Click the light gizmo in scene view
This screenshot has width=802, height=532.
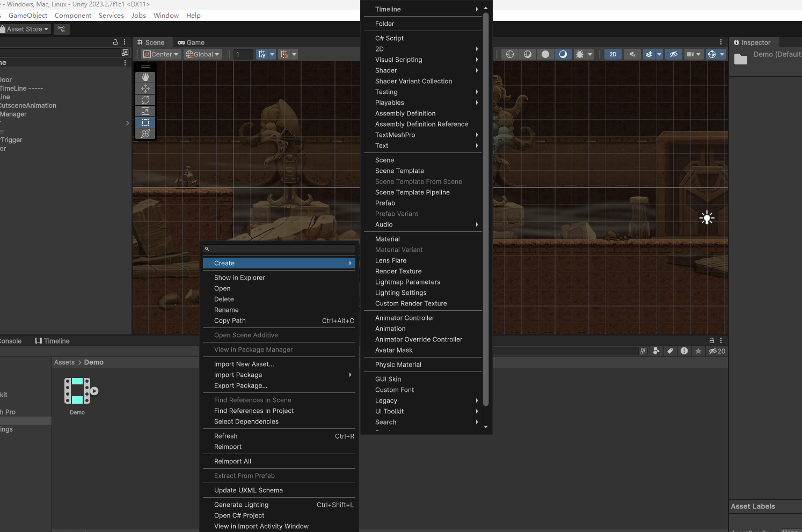coord(707,218)
